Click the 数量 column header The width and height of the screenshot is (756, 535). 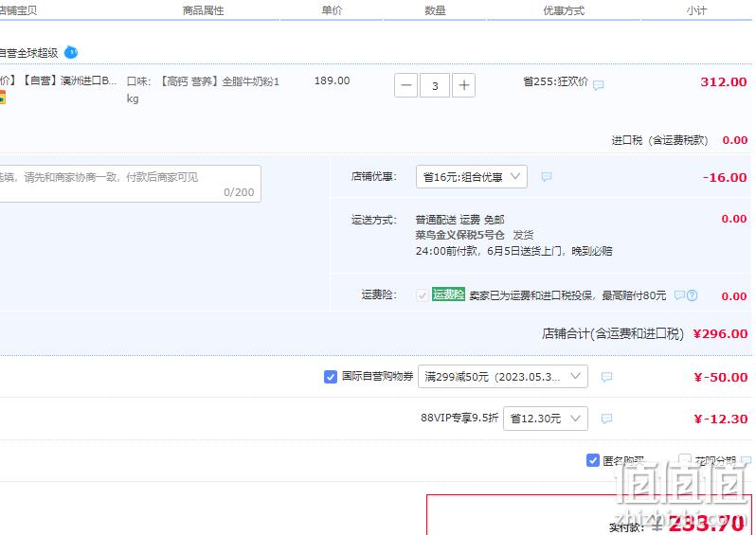(435, 10)
